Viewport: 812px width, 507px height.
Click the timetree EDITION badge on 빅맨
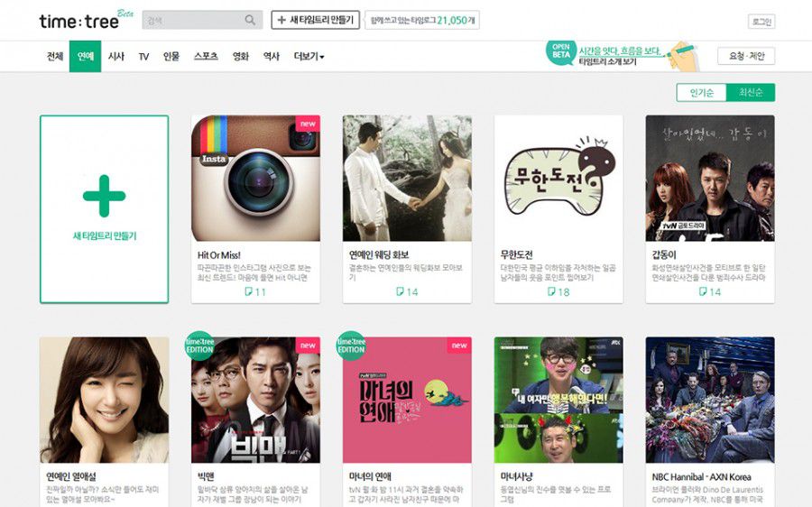coord(200,346)
